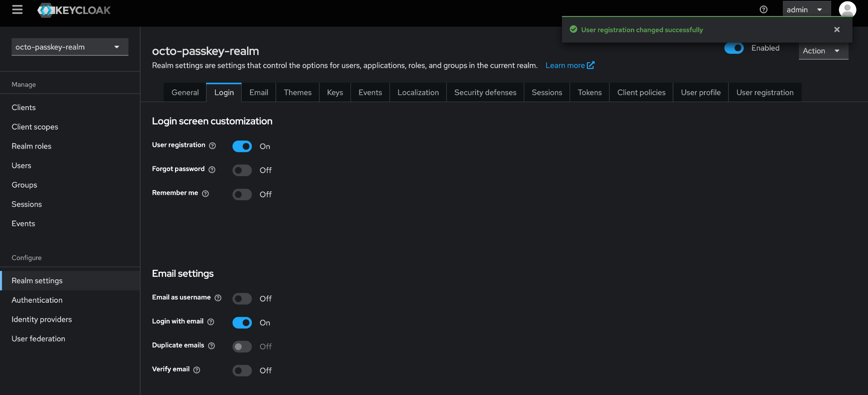868x395 pixels.
Task: Expand the octo-passkey-realm realm selector
Action: coord(70,47)
